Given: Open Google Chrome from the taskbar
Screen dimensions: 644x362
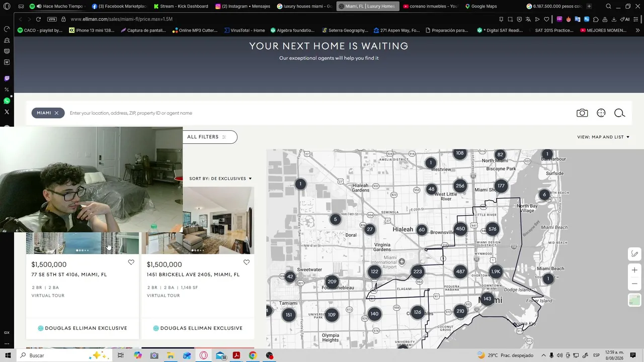Looking at the screenshot, I should 253,355.
